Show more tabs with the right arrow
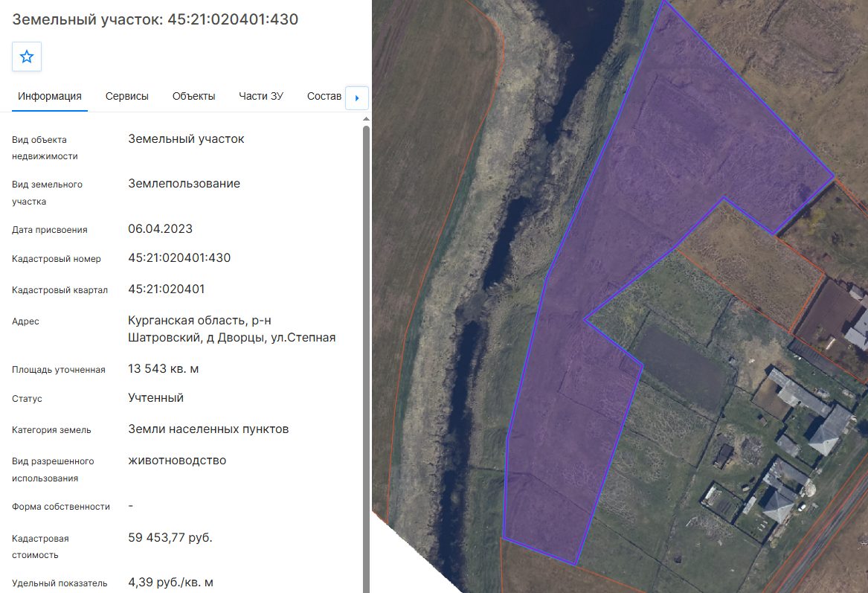 pyautogui.click(x=357, y=98)
